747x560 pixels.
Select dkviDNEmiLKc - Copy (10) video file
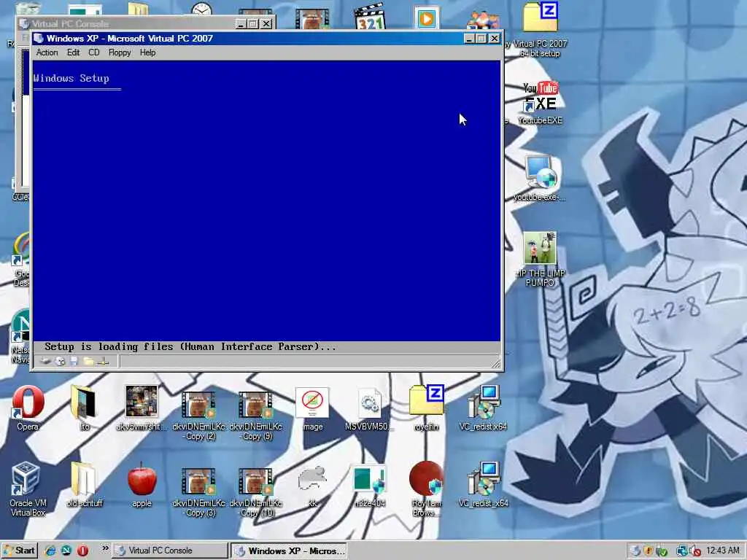[256, 491]
